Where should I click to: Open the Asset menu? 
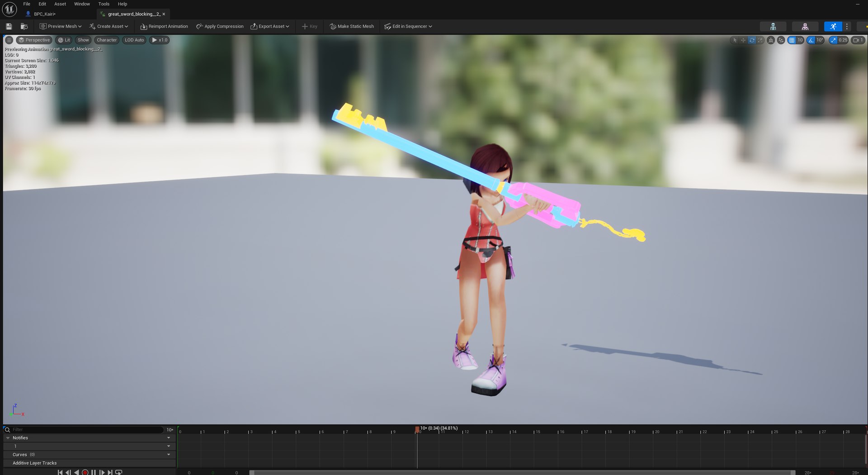click(60, 4)
